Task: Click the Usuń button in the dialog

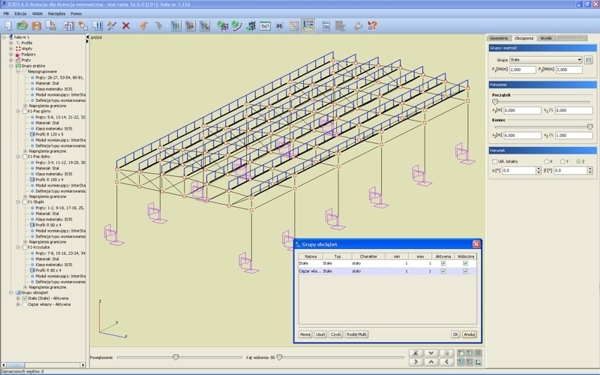Action: click(x=320, y=334)
